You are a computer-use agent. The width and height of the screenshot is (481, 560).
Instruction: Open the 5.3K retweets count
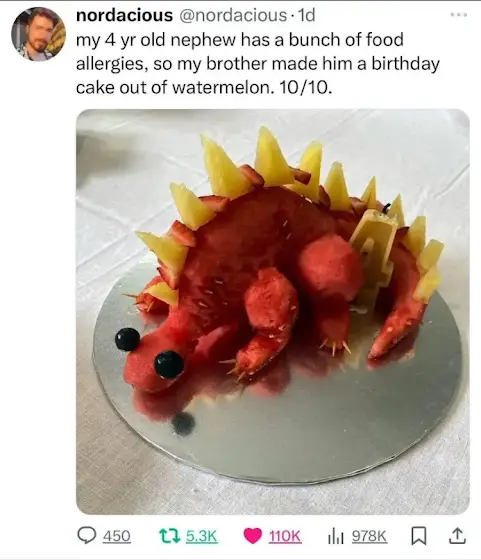(x=201, y=536)
